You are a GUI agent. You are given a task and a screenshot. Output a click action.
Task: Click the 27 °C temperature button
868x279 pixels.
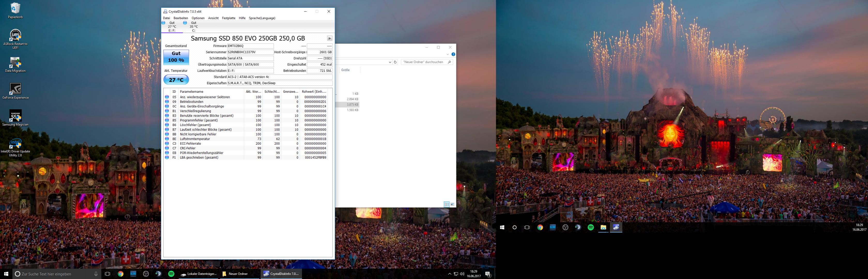176,80
